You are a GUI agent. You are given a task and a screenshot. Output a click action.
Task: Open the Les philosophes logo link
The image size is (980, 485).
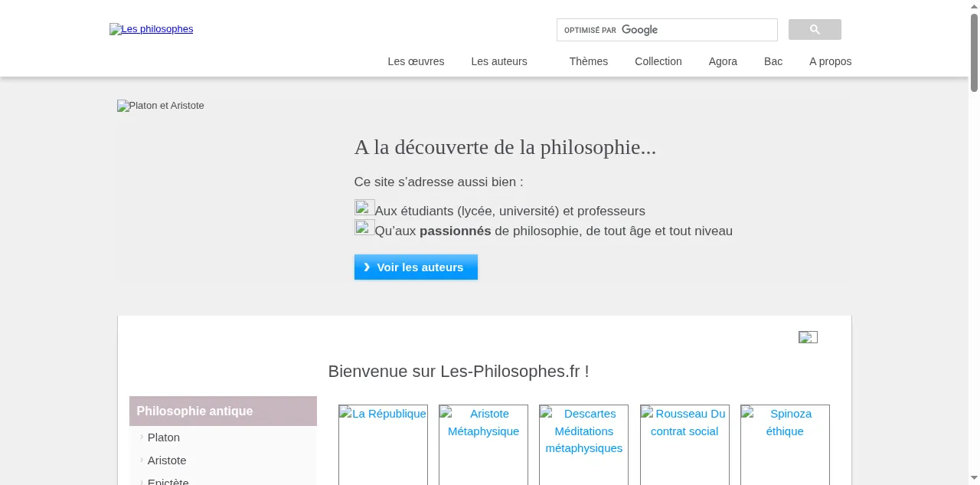point(152,29)
